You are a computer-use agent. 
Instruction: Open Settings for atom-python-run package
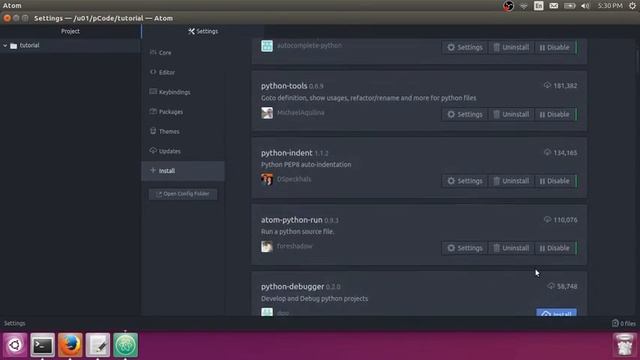(x=465, y=248)
